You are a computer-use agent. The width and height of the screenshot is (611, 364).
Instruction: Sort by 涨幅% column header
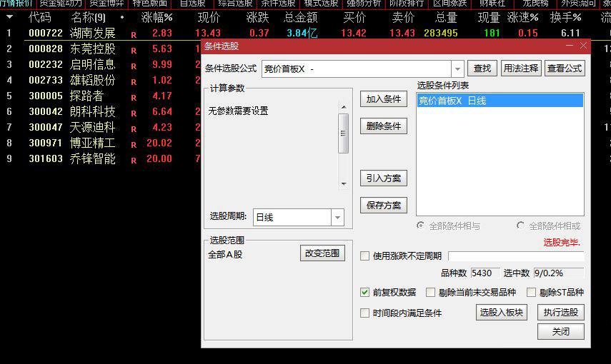(x=157, y=18)
